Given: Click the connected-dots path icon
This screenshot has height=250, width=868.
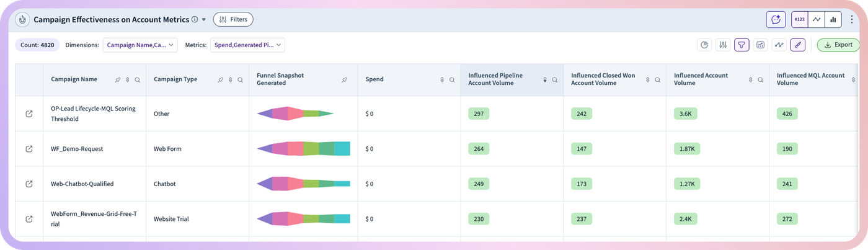Looking at the screenshot, I should (779, 45).
